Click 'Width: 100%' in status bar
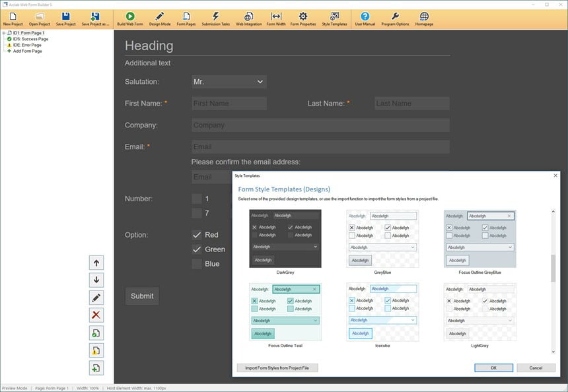The width and height of the screenshot is (568, 392). click(88, 389)
